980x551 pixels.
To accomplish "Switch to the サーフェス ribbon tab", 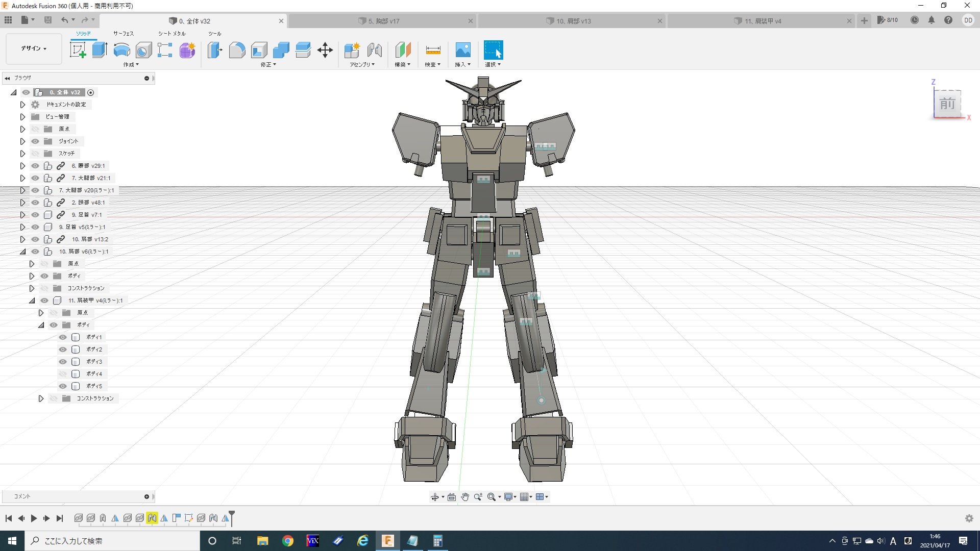I will point(123,34).
